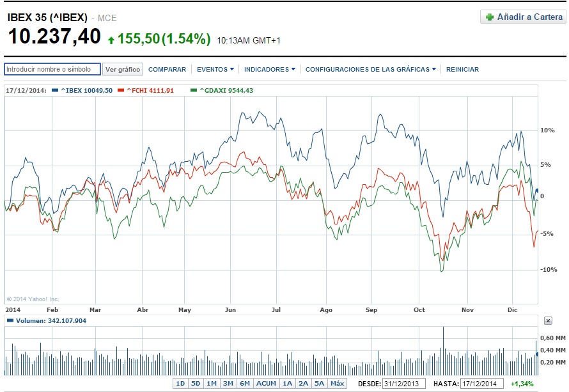This screenshot has width=569, height=392.
Task: Focus the Introducir nombre o símbolo field
Action: point(52,69)
